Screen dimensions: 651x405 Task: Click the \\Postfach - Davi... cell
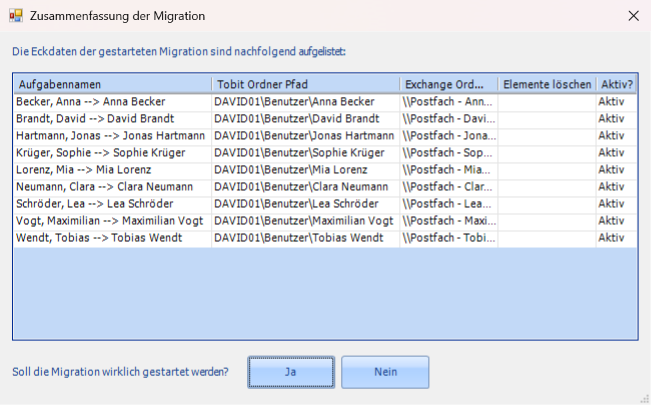point(449,119)
